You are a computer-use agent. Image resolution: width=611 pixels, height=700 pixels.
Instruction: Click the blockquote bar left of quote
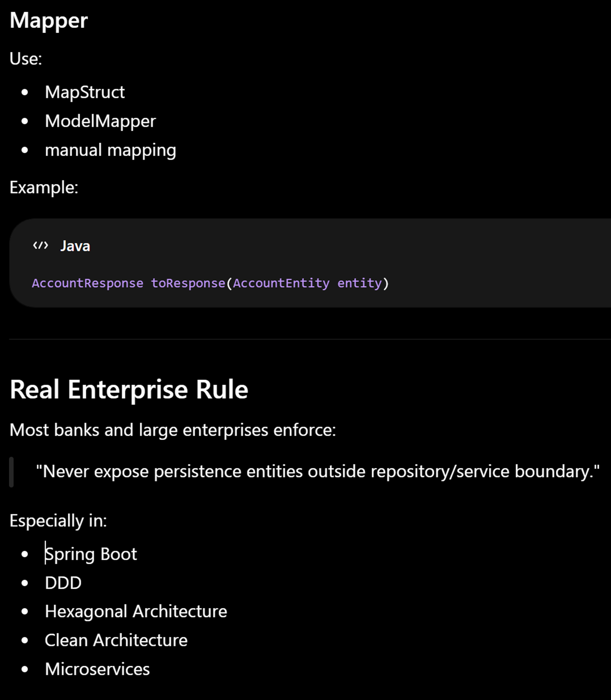click(11, 472)
